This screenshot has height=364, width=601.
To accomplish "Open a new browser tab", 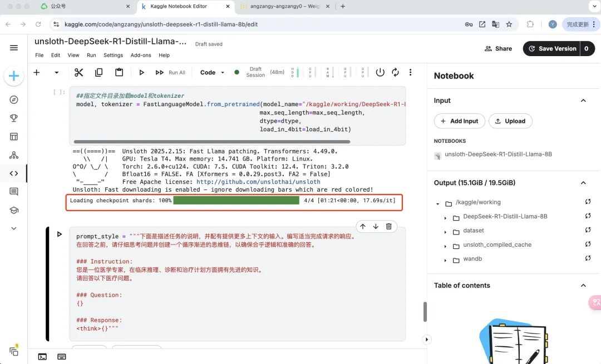I will [343, 6].
